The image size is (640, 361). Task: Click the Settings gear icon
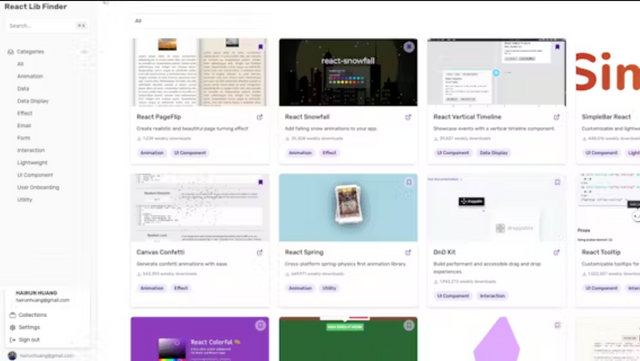13,328
